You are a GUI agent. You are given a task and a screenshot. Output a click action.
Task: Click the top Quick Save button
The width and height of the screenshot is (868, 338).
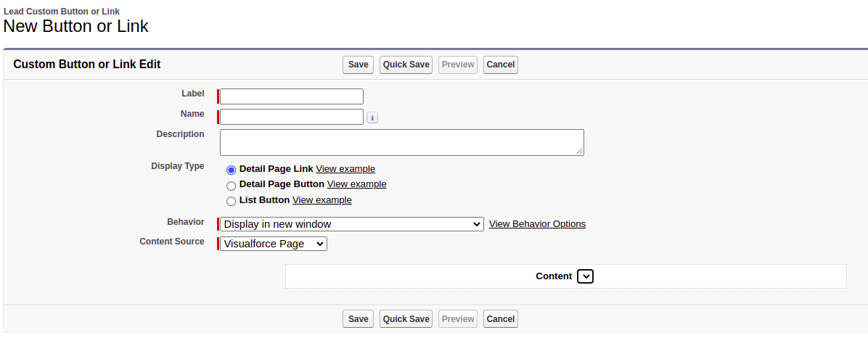point(406,65)
